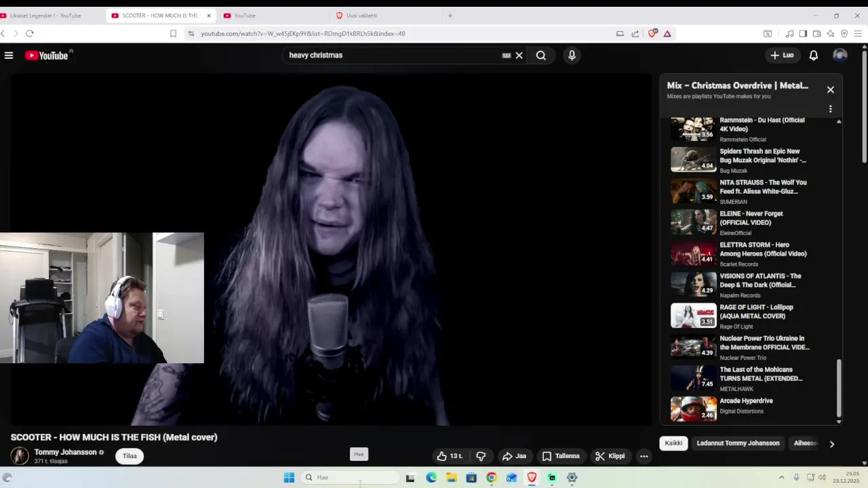Viewport: 868px width, 488px height.
Task: Open the on-screen keyboard in search box
Action: pyautogui.click(x=506, y=56)
